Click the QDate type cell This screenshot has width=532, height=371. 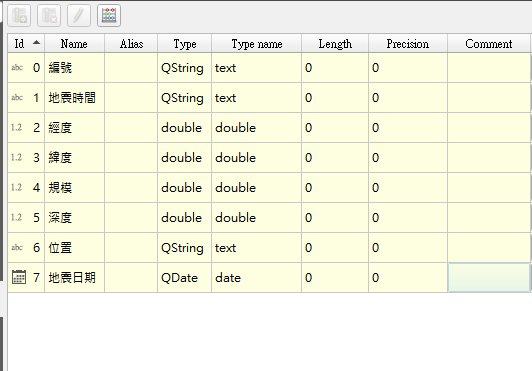(x=185, y=277)
